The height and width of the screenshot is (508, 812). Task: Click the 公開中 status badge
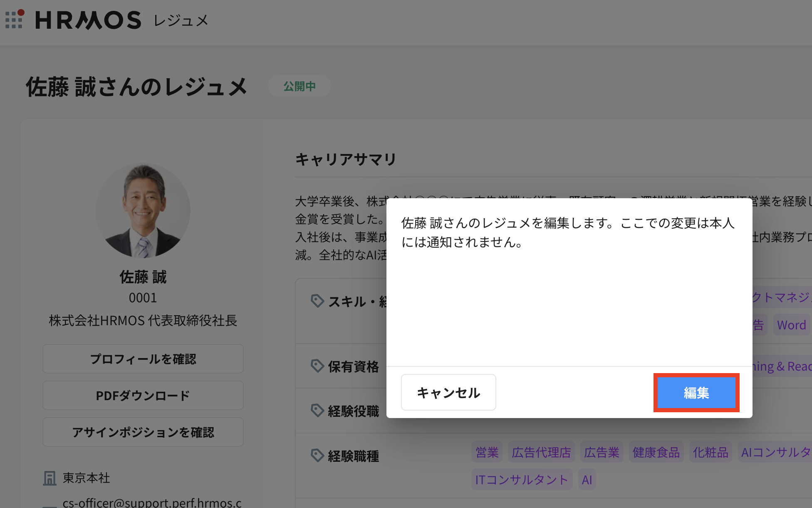pyautogui.click(x=299, y=86)
